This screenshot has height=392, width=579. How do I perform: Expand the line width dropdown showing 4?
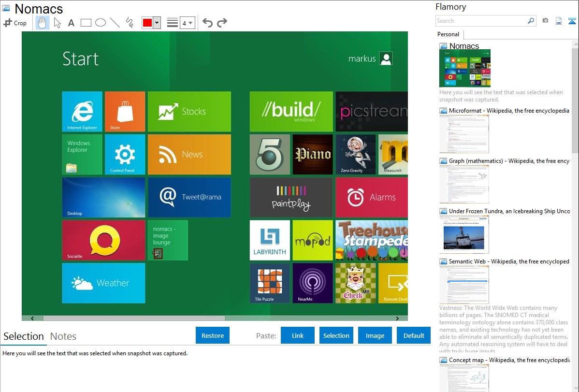(x=187, y=23)
